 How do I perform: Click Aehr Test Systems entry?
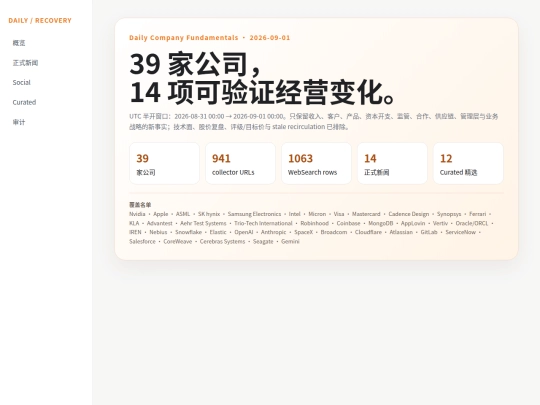(x=203, y=224)
